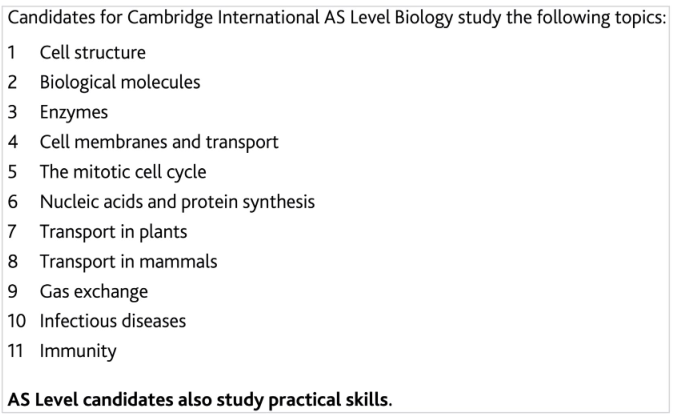The image size is (674, 419).
Task: Click 'Nucleic acids and protein synthesis' text
Action: 178,202
